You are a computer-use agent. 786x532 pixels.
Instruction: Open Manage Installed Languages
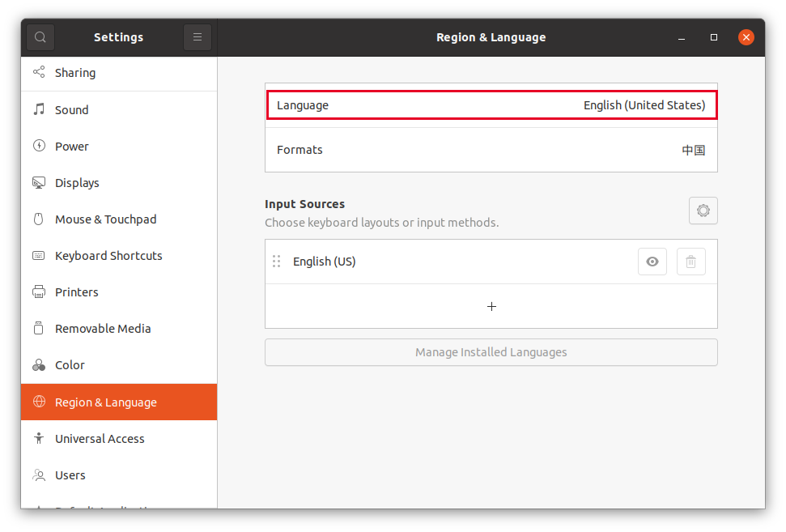click(x=491, y=351)
